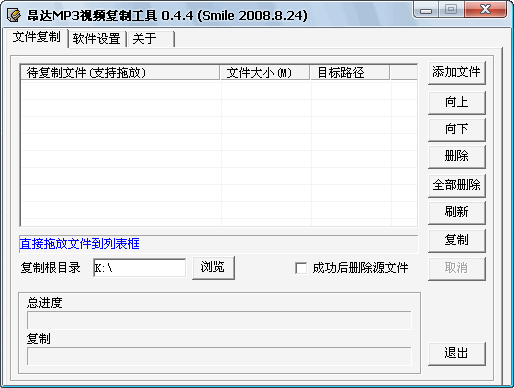Screen dimensions: 514x388
Task: Start copying with the 复制 button
Action: [x=456, y=240]
